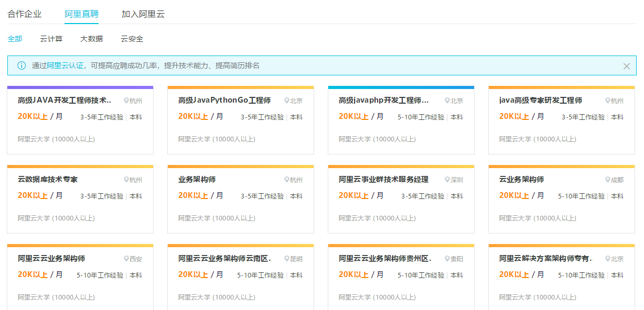Screen dimensions: 644x310
Task: Click 5-10年工作经验 on 贵州区 job card
Action: click(x=421, y=275)
